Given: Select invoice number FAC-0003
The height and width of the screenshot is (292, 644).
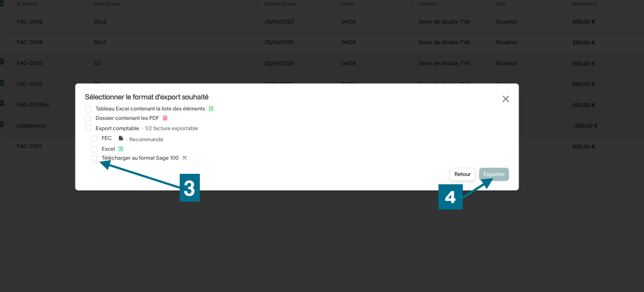Looking at the screenshot, I should [x=30, y=63].
